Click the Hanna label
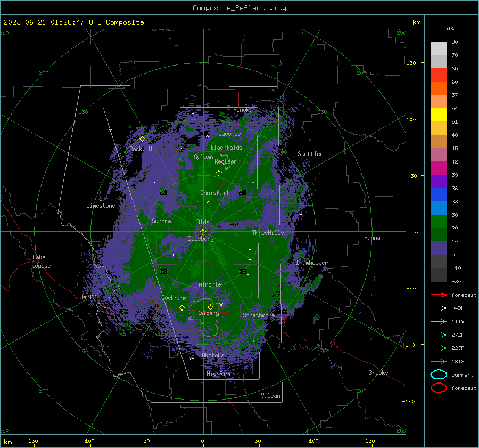Viewport: 479px width, 448px height. (x=372, y=238)
